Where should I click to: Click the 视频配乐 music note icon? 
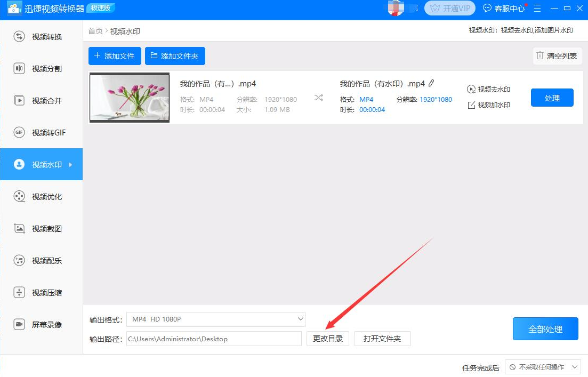pyautogui.click(x=19, y=260)
